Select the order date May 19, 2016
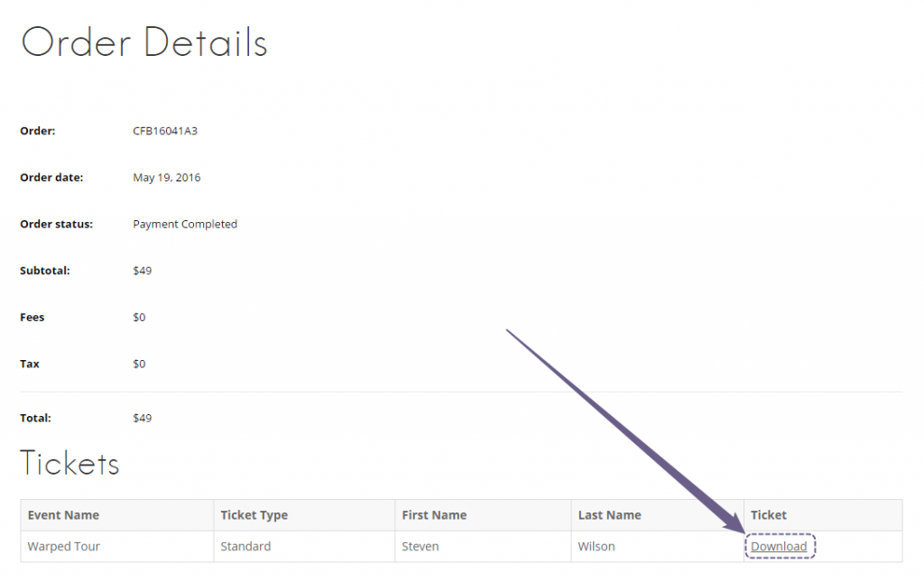Image resolution: width=924 pixels, height=582 pixels. tap(167, 178)
